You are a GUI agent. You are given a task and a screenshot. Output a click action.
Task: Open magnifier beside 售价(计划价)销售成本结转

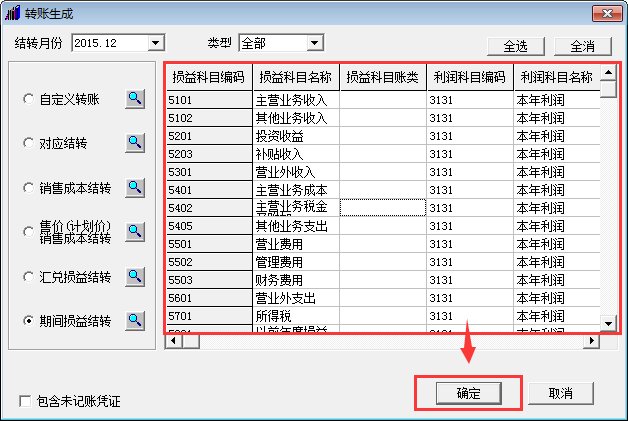click(x=135, y=232)
